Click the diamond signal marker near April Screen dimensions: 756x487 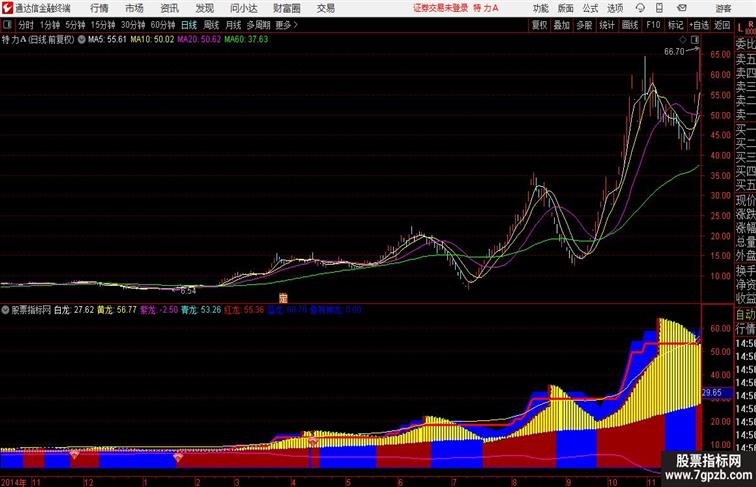pos(313,441)
